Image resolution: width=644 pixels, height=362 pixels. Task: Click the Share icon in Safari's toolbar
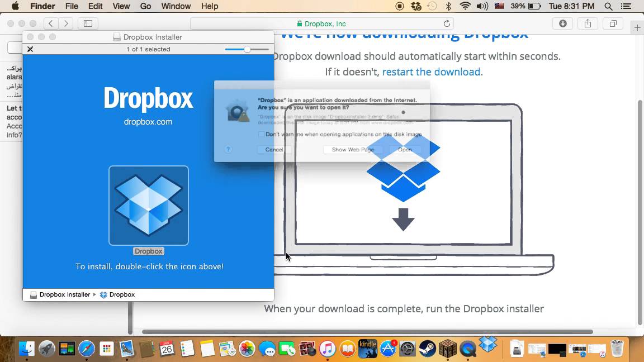pyautogui.click(x=588, y=23)
